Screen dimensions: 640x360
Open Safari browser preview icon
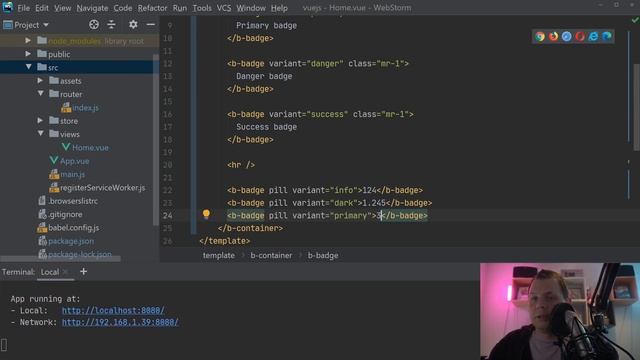click(x=567, y=37)
